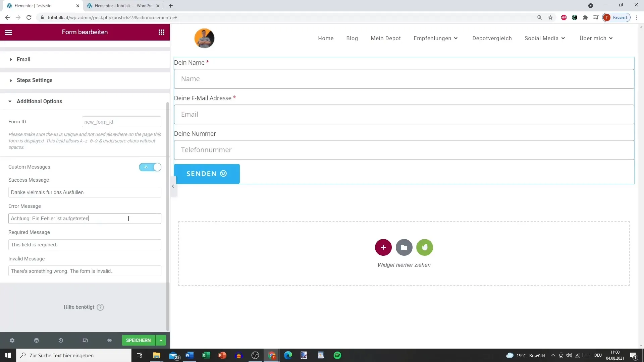Click the revision history icon
644x362 pixels.
pos(61,340)
